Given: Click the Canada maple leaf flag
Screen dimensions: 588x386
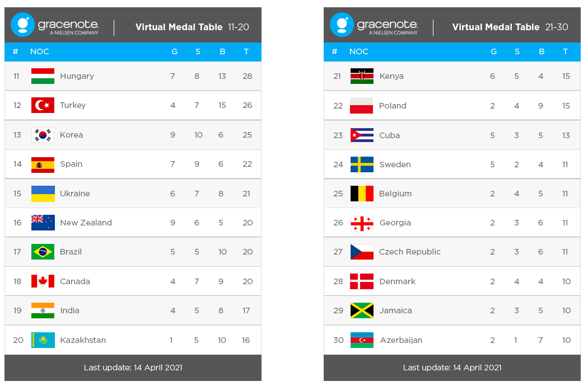Looking at the screenshot, I should (x=43, y=281).
